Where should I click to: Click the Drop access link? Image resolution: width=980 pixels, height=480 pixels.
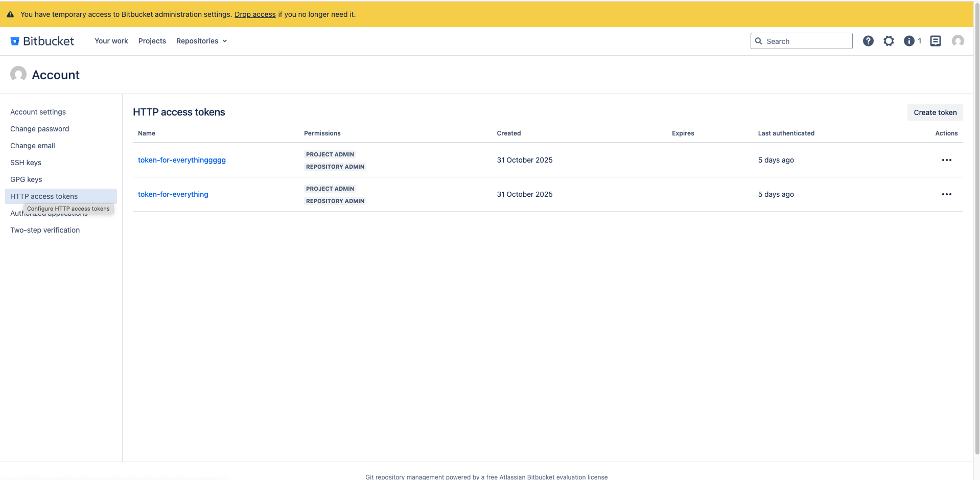(x=255, y=14)
